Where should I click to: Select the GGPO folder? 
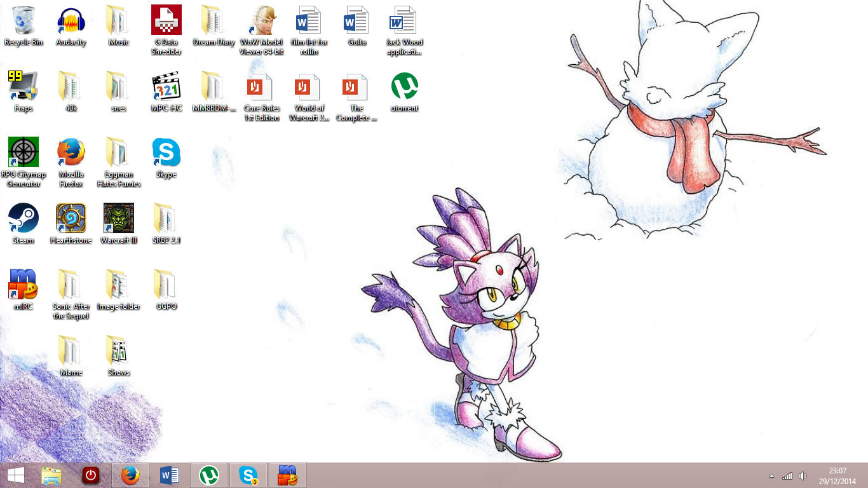[166, 290]
